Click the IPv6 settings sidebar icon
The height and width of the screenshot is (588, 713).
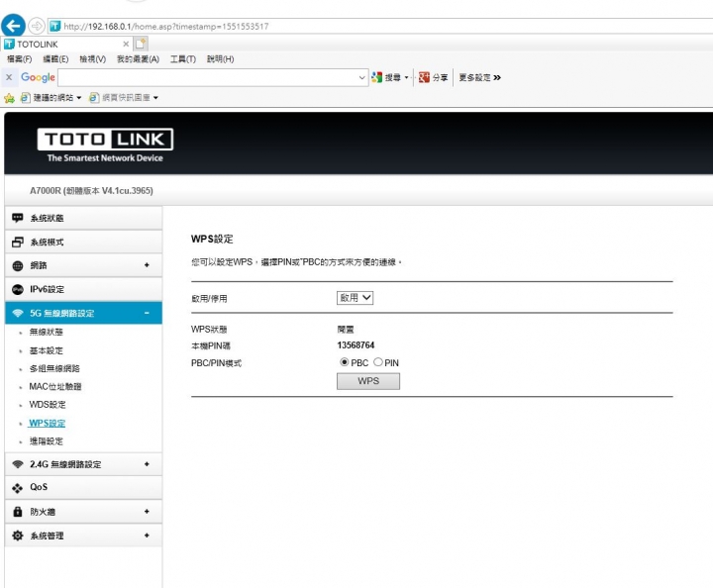(17, 289)
